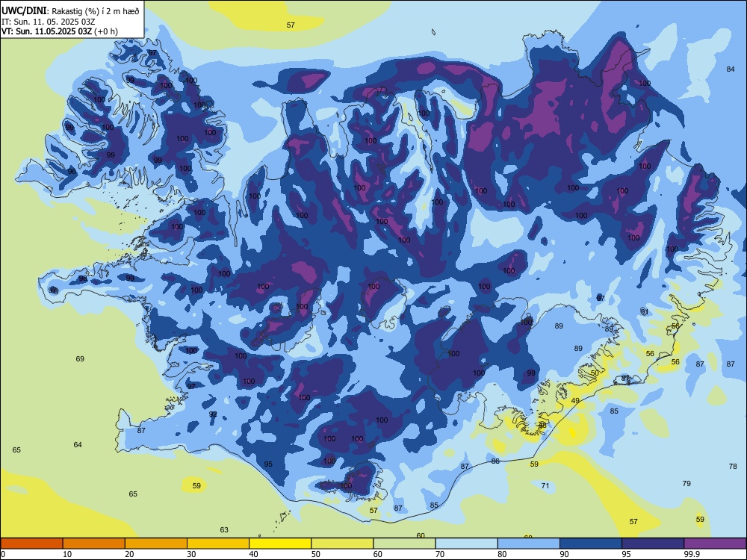Screen dimensions: 747x560
Task: Click the humidity value '84' on map
Action: (x=731, y=69)
